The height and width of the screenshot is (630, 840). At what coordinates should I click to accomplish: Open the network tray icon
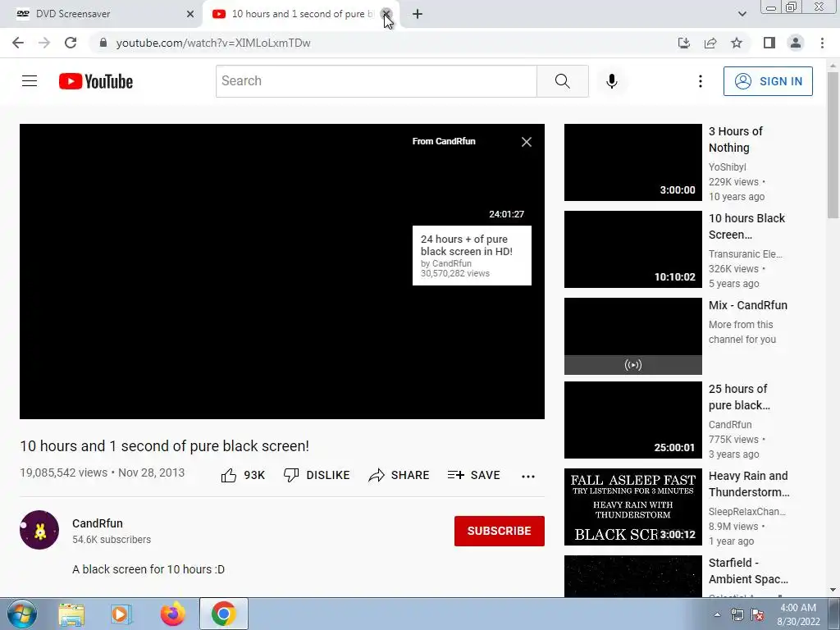(737, 615)
